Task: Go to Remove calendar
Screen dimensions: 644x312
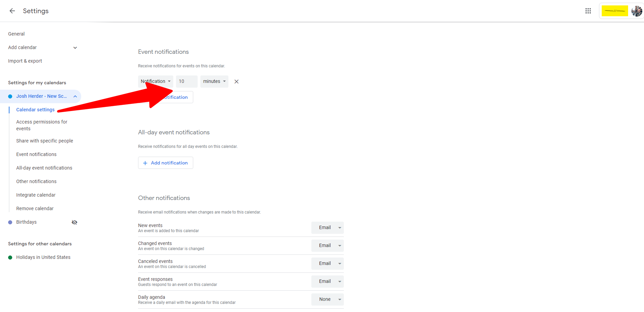Action: point(35,208)
